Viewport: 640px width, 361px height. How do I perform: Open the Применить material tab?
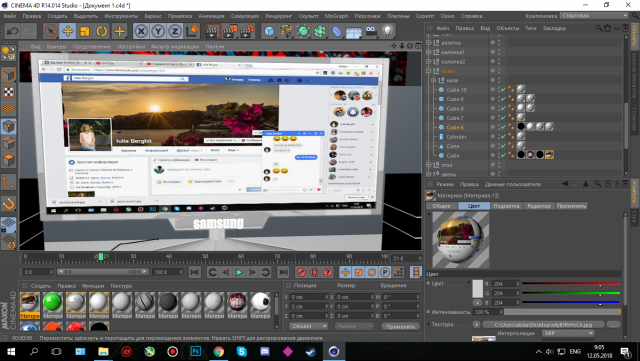pyautogui.click(x=571, y=206)
